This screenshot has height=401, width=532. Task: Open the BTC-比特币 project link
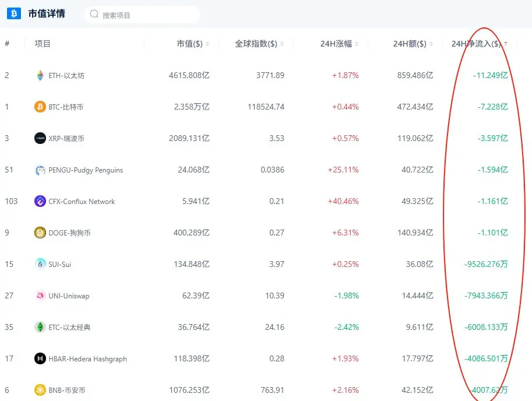tap(66, 107)
